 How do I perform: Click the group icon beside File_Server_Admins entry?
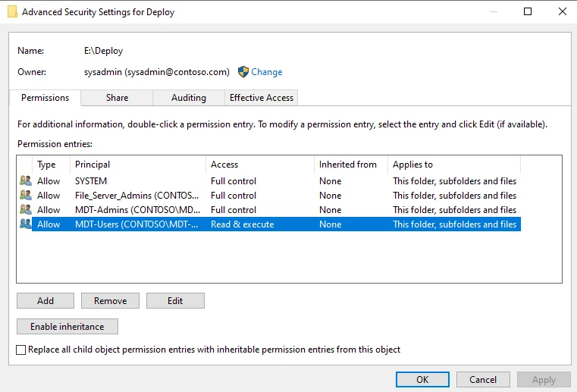(x=26, y=196)
